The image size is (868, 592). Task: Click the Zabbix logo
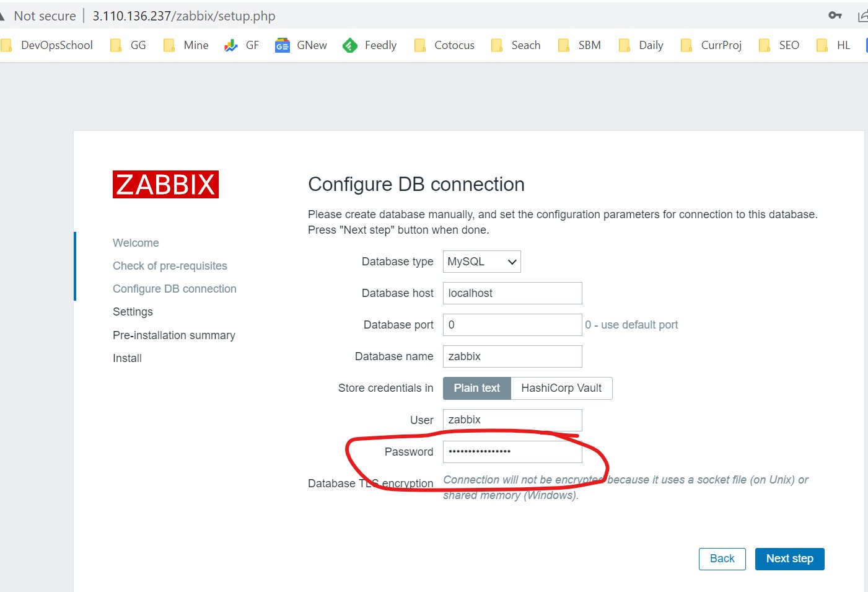click(165, 185)
